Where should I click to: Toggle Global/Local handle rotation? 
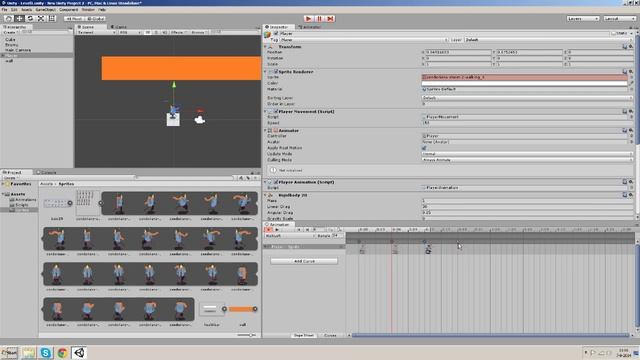96,19
